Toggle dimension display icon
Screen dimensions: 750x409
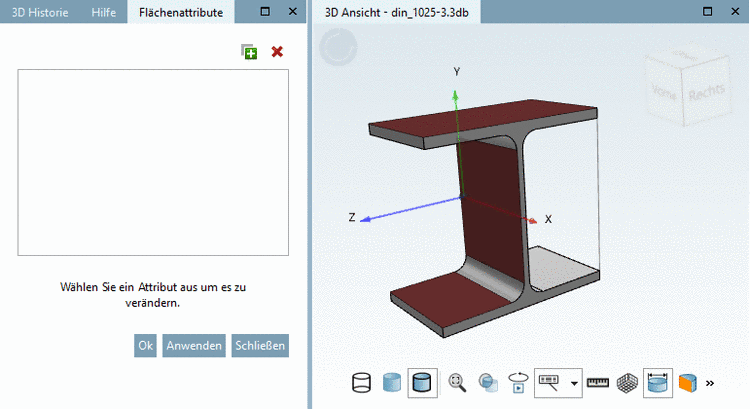(658, 383)
